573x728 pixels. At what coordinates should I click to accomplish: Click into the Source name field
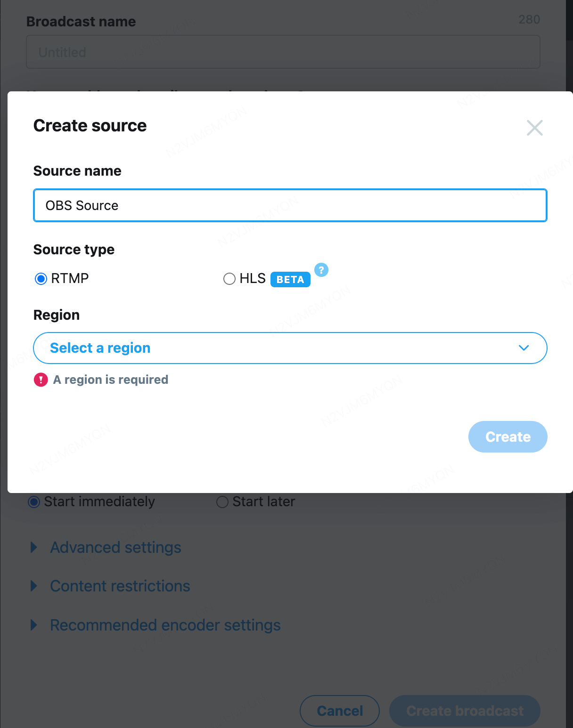pyautogui.click(x=289, y=205)
